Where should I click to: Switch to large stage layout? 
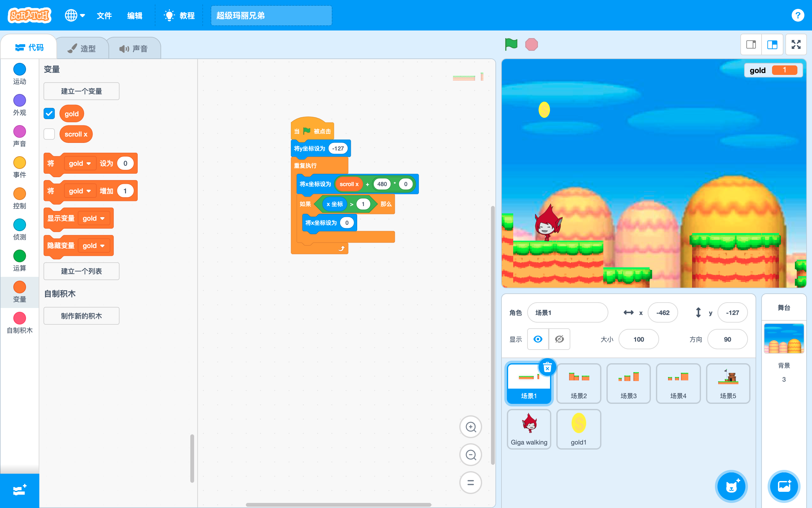coord(772,44)
